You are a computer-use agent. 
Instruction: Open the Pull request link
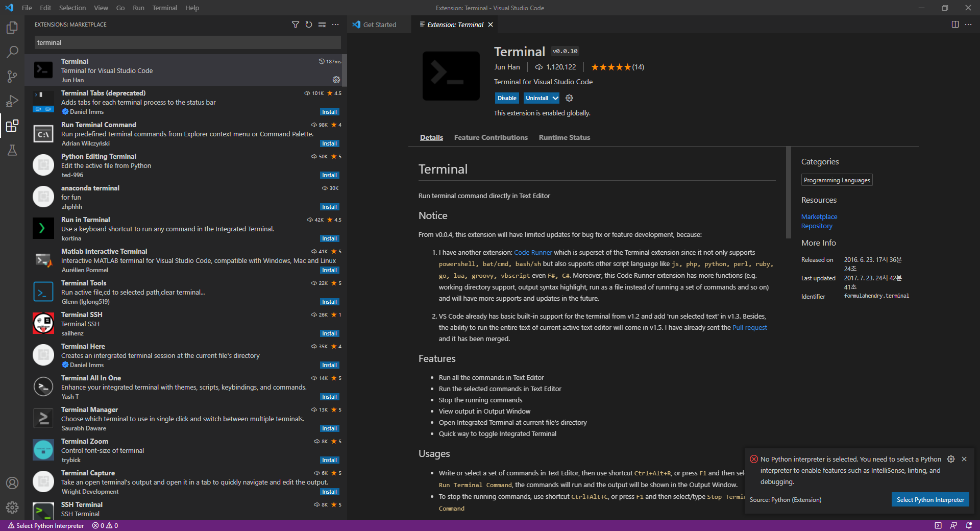[x=749, y=327]
